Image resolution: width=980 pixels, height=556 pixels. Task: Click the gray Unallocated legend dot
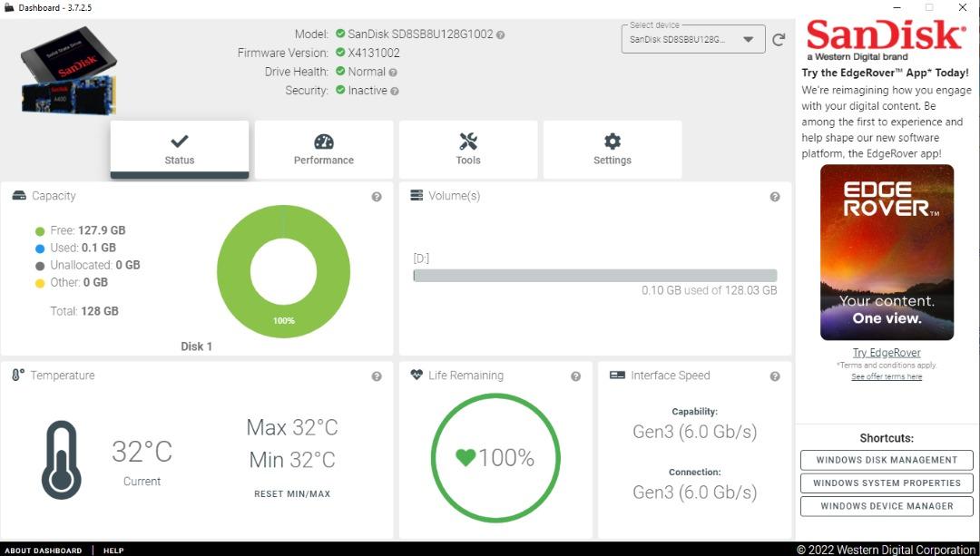coord(40,266)
